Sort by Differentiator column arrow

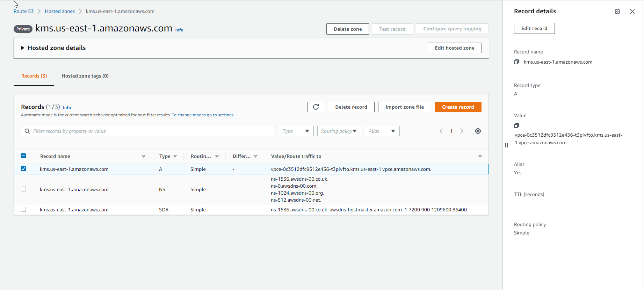[255, 156]
